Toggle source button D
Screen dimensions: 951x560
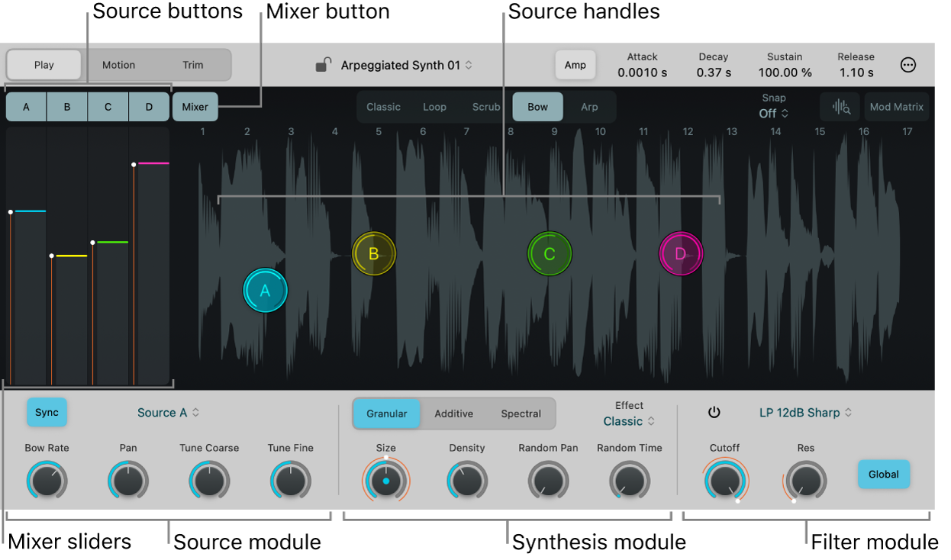tap(149, 107)
